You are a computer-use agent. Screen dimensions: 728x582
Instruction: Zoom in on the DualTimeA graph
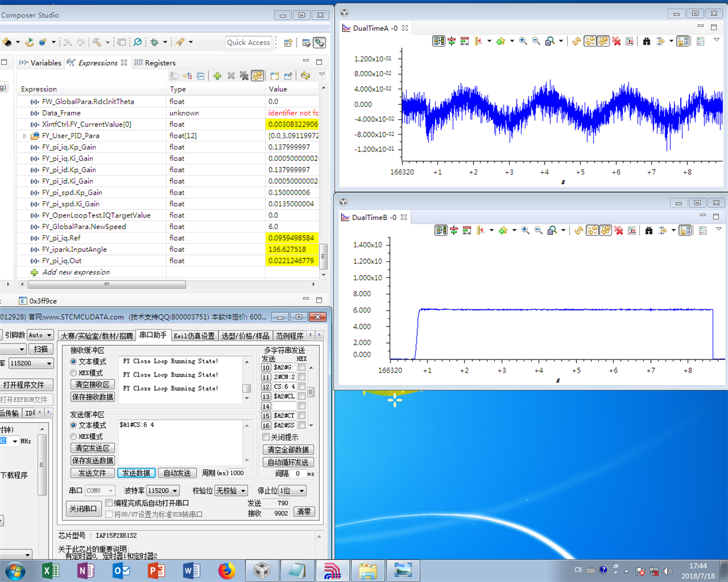523,41
